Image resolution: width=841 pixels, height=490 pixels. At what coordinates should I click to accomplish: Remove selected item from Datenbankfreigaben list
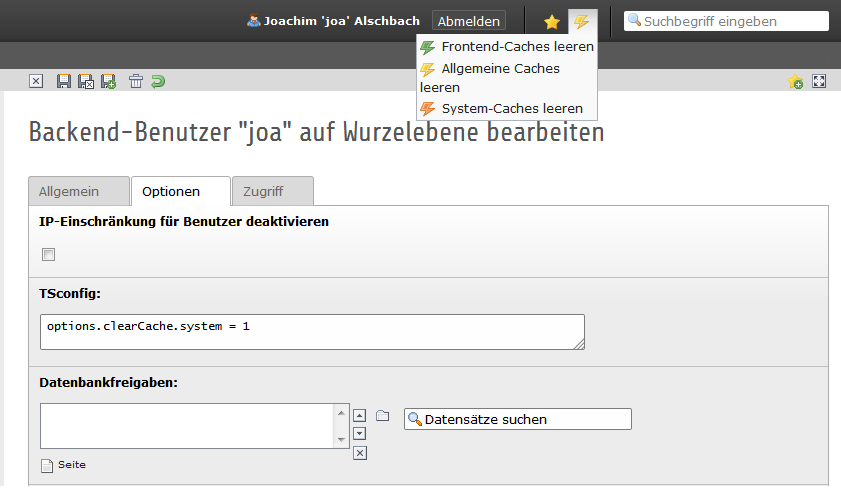360,454
